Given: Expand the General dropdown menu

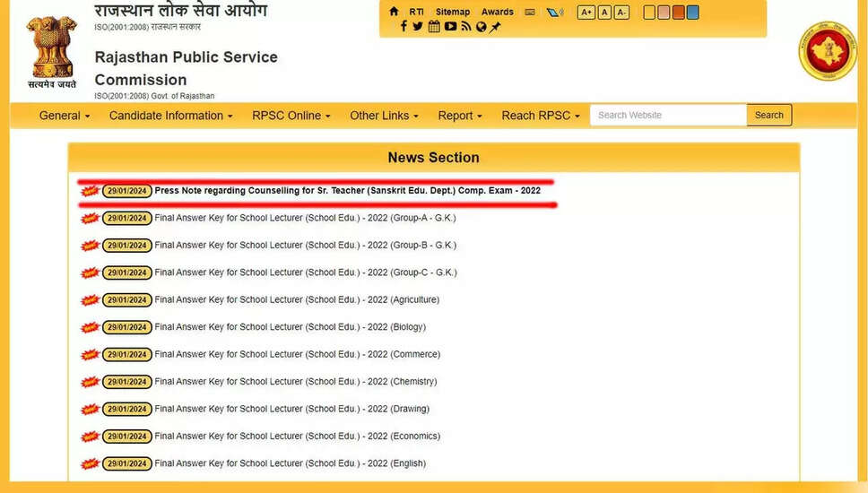Looking at the screenshot, I should point(65,116).
